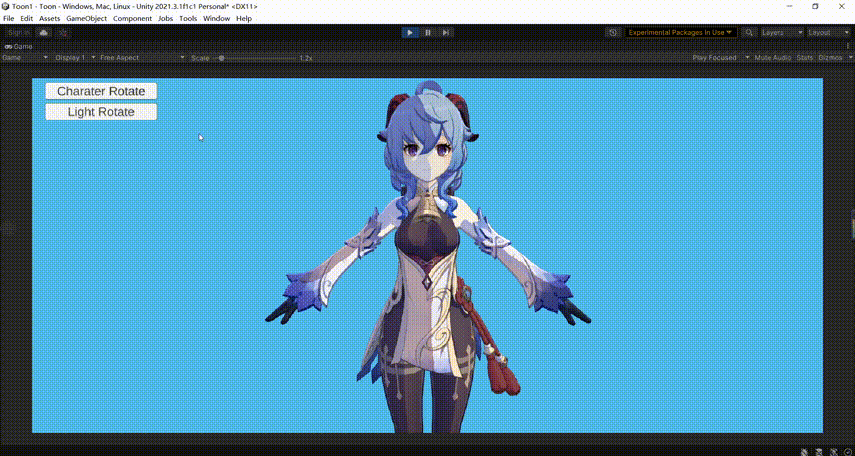Click the Step frame button
The width and height of the screenshot is (855, 456).
click(446, 32)
